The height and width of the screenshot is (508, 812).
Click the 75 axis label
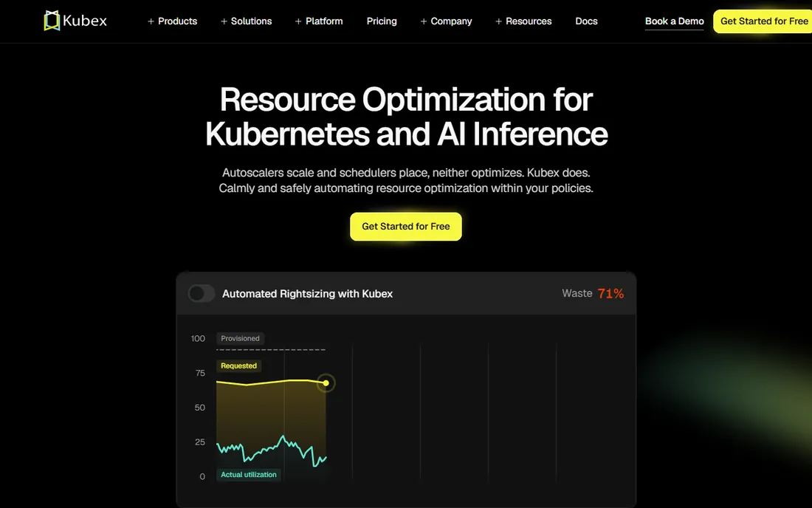tap(200, 373)
